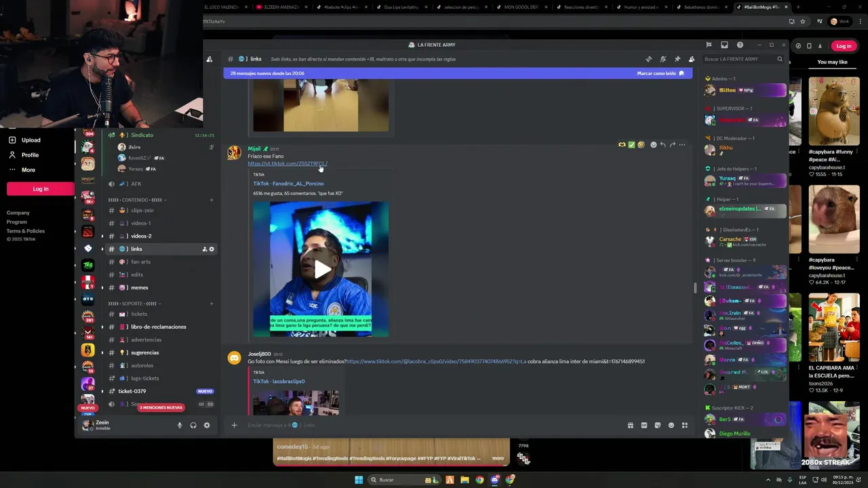
Task: Open tiktok.com lacobra_clips0 link in Joselj800 message
Action: [436, 361]
